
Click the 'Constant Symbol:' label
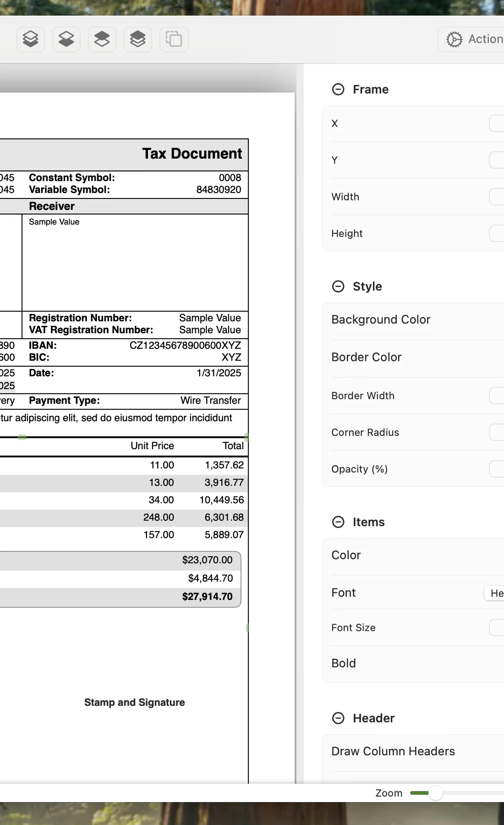coord(72,178)
